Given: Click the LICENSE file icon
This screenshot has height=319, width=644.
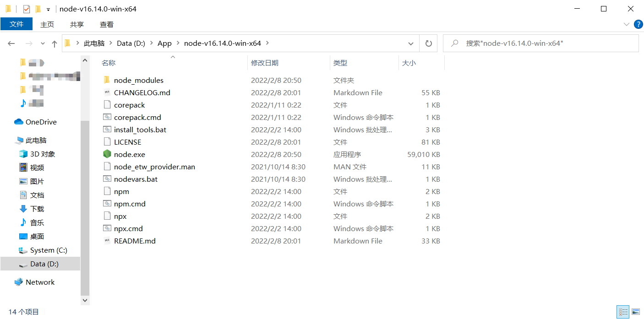Looking at the screenshot, I should pyautogui.click(x=107, y=142).
